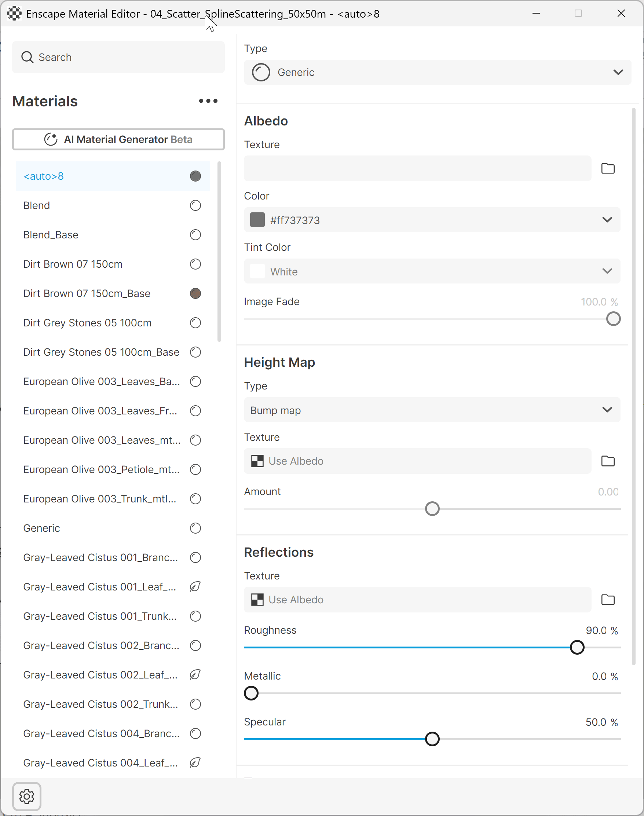Click the empty Albedo Texture field
The width and height of the screenshot is (644, 816).
417,168
